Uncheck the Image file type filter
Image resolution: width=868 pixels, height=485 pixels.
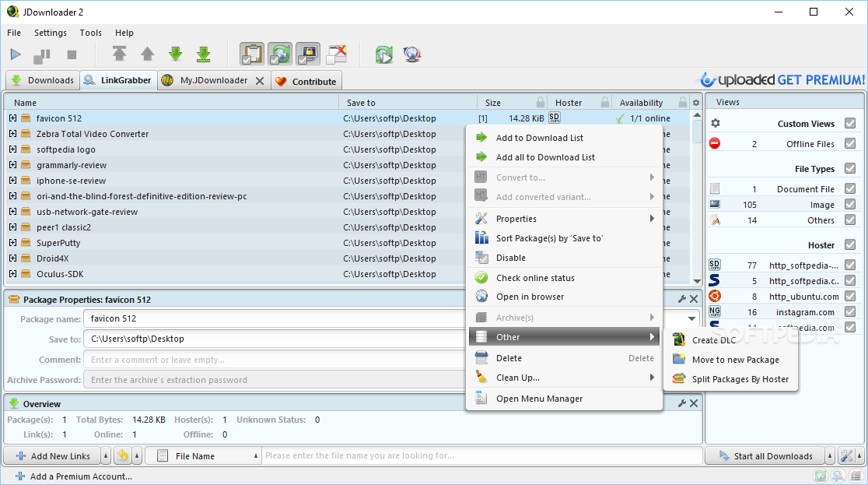[850, 204]
